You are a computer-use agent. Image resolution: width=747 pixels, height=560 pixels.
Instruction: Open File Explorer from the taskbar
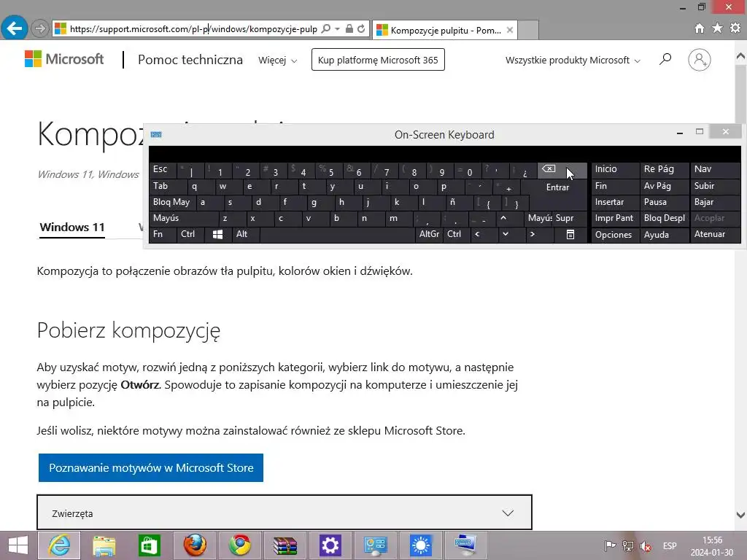point(104,545)
